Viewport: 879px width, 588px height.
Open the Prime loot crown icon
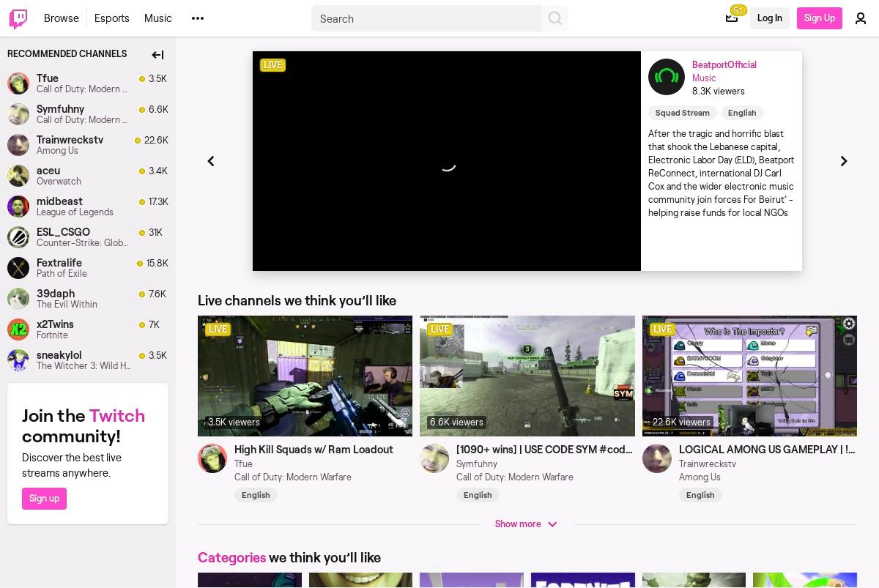coord(732,18)
